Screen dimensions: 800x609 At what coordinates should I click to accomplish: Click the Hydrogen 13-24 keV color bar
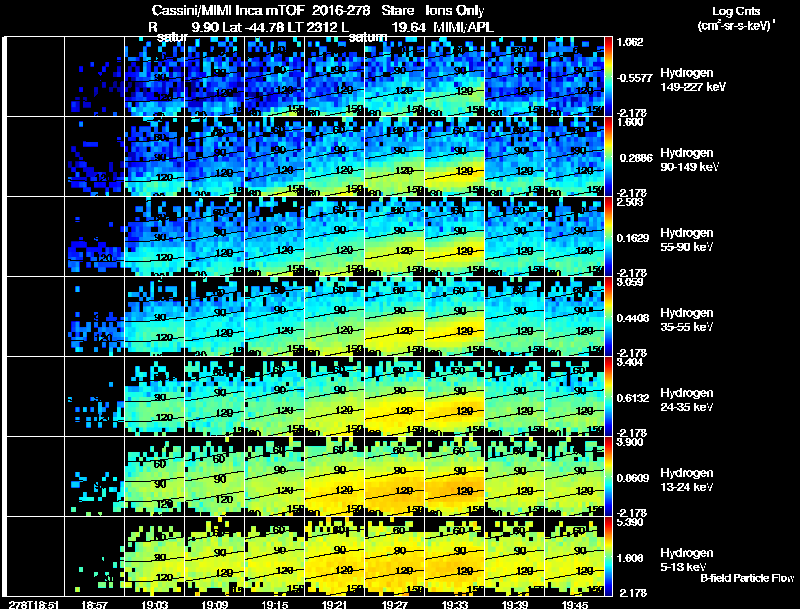(x=608, y=476)
